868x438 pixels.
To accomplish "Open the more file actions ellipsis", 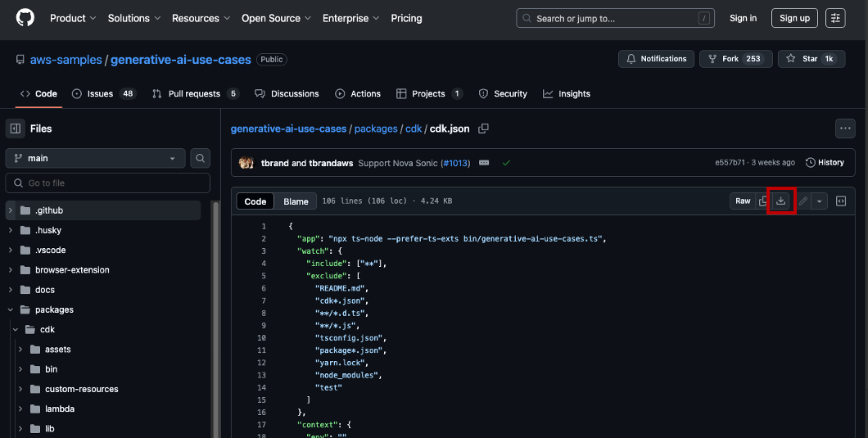I will coord(845,129).
